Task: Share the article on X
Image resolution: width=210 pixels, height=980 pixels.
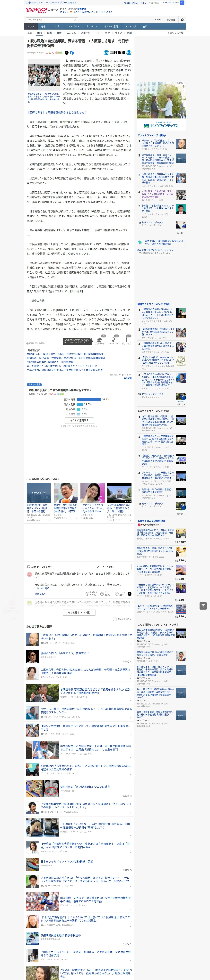Action: coord(66,53)
